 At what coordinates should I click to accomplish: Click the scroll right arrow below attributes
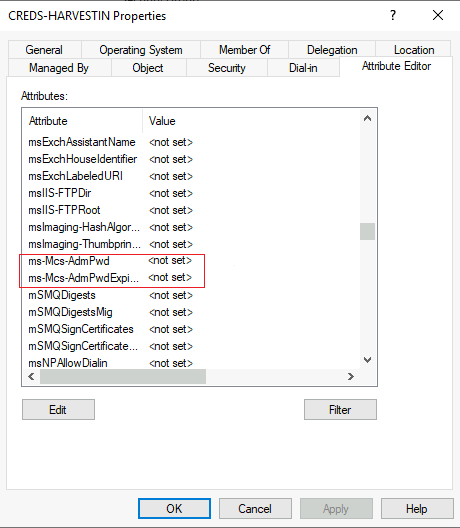click(351, 376)
